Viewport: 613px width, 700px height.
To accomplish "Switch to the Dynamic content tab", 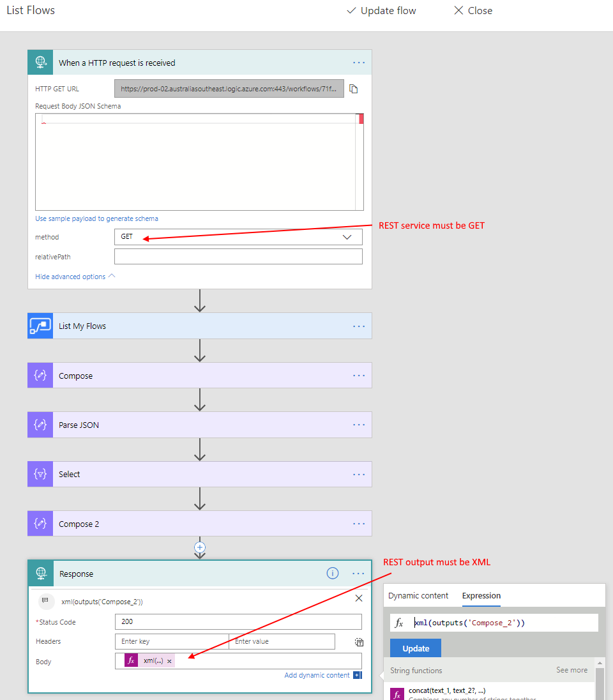I will [x=418, y=595].
